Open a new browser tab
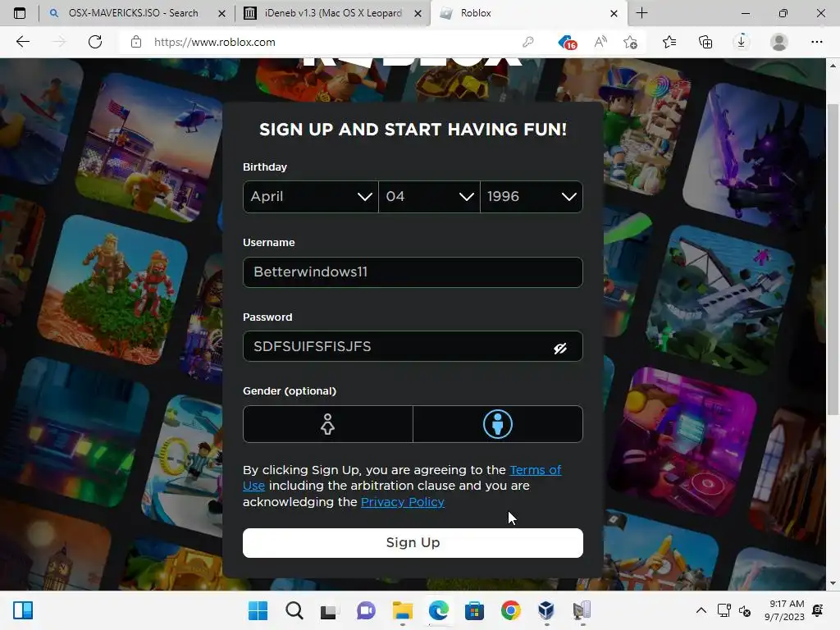Screen dimensions: 840x630 pos(641,13)
